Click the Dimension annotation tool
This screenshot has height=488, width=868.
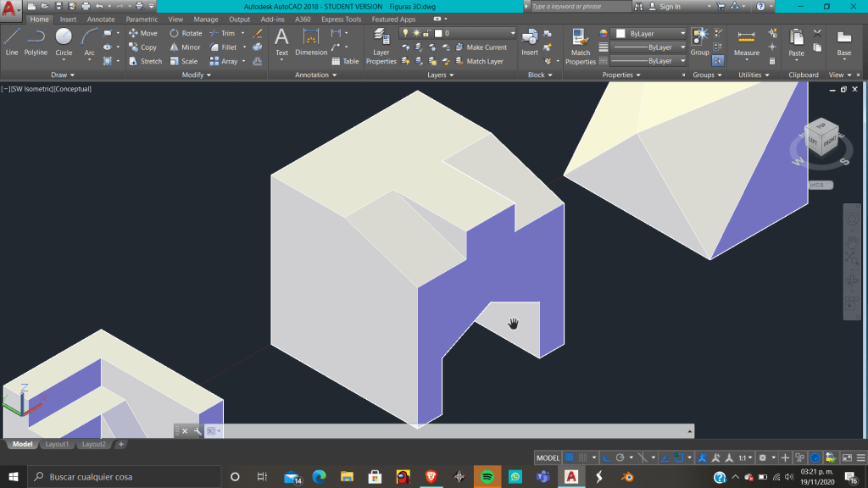tap(311, 42)
